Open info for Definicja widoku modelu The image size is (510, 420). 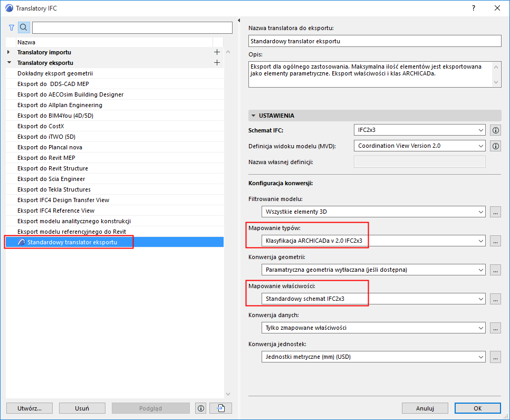pos(495,146)
